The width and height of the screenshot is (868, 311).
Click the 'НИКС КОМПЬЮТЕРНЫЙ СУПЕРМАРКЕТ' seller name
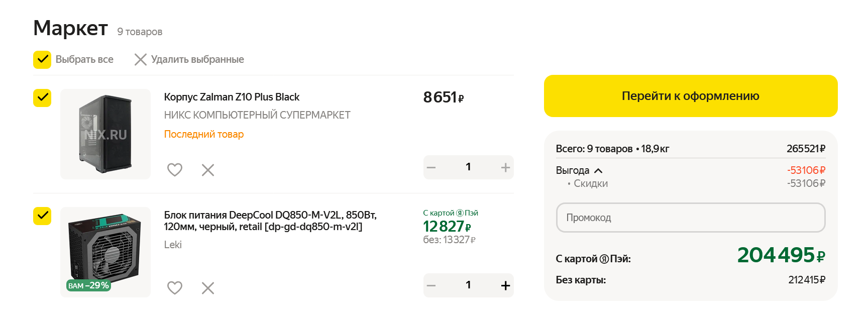click(x=257, y=115)
